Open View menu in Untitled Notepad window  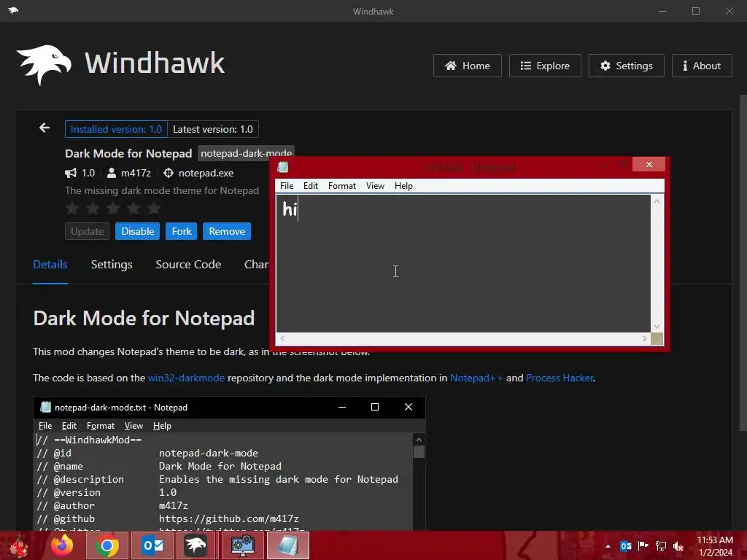coord(376,186)
